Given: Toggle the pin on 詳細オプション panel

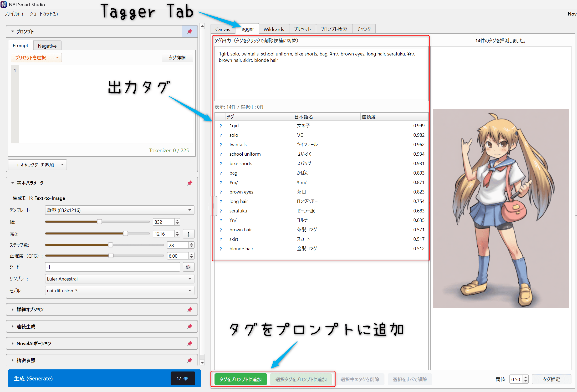Looking at the screenshot, I should (x=190, y=309).
